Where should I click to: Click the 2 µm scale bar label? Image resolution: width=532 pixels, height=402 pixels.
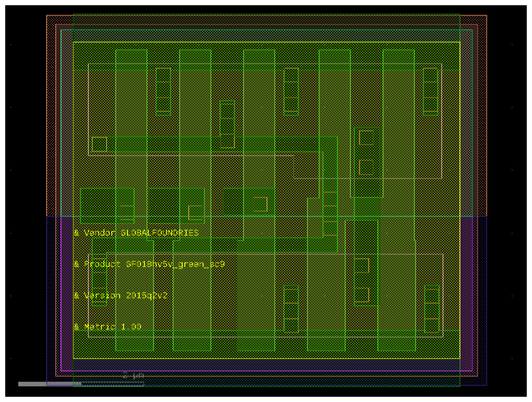pos(133,376)
